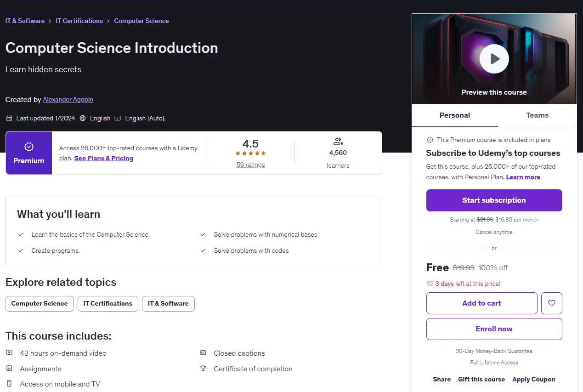Click the Full Lifetime Access text
583x392 pixels.
click(494, 363)
